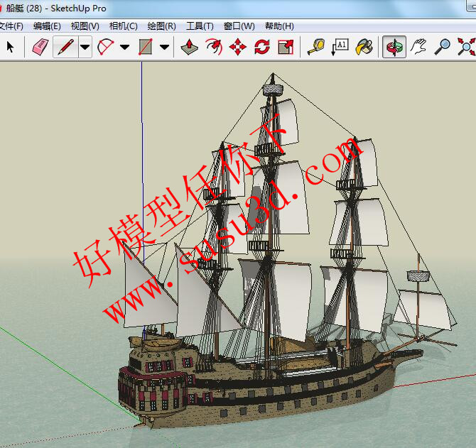Screen dimensions: 476x448
Task: Select the Pan hand tool
Action: click(x=418, y=47)
